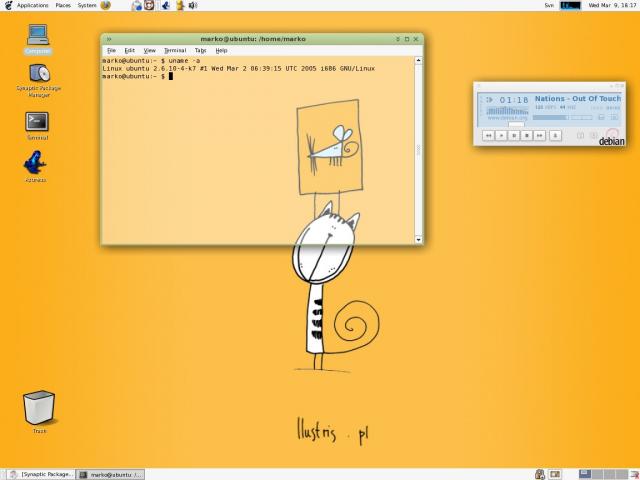The image size is (640, 480).
Task: Open the terminal File menu
Action: [x=111, y=51]
